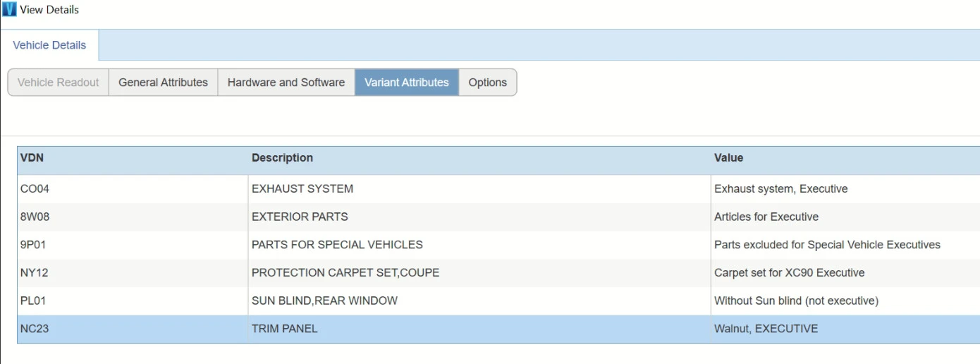Click the "Walnut, EXECUTIVE" value cell
The height and width of the screenshot is (364, 980).
(x=766, y=329)
